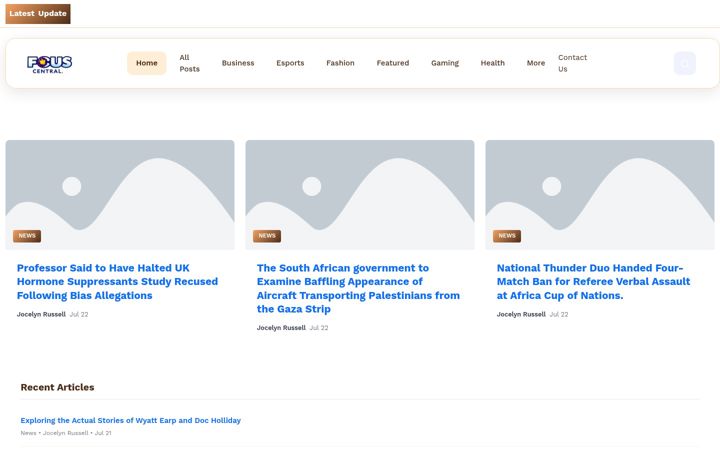720x450 pixels.
Task: Click the NEWS tag on the South African article
Action: click(267, 236)
